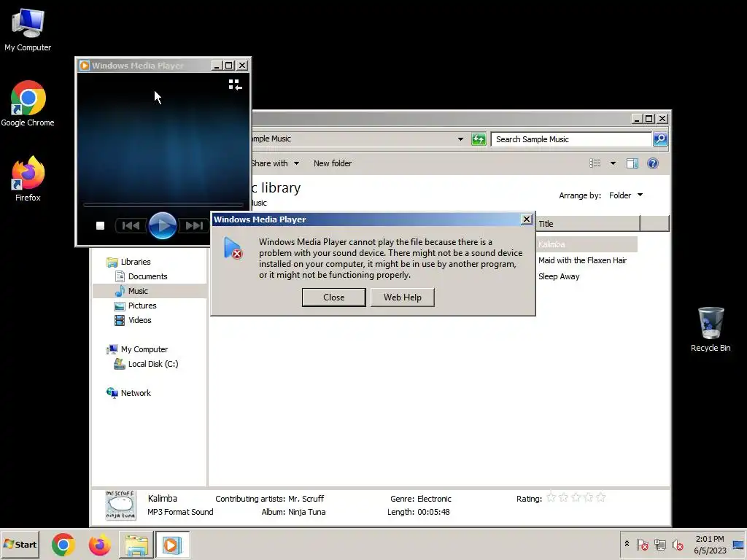This screenshot has width=747, height=560.
Task: Show hidden system tray icons
Action: coord(627,544)
